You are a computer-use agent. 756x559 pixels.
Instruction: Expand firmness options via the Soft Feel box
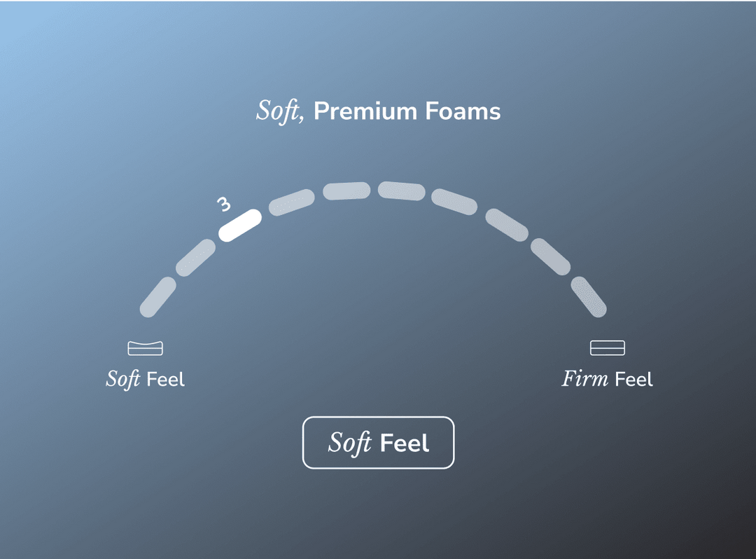pos(378,443)
